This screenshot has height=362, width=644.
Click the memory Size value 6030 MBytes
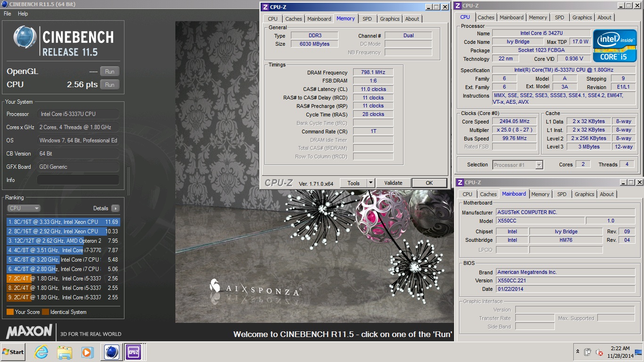314,44
